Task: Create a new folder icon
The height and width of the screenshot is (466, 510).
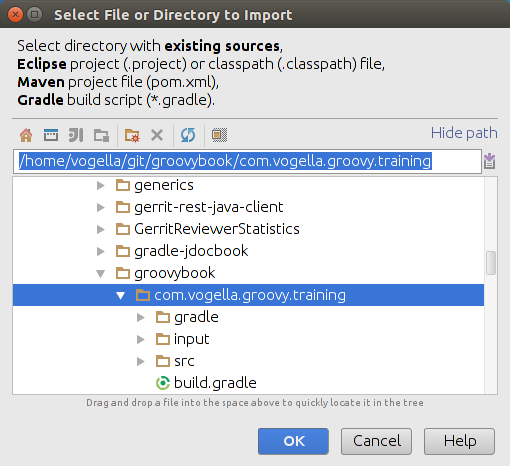Action: [x=132, y=135]
